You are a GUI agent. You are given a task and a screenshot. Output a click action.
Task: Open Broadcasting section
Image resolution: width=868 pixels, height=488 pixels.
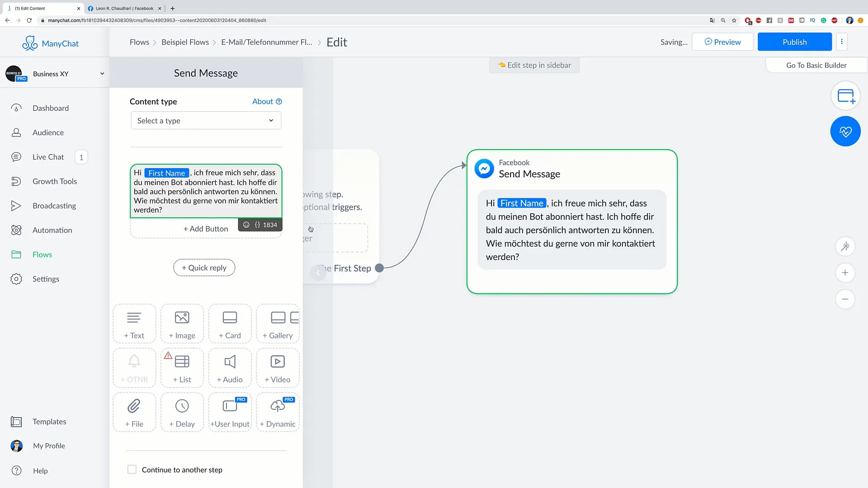click(54, 206)
